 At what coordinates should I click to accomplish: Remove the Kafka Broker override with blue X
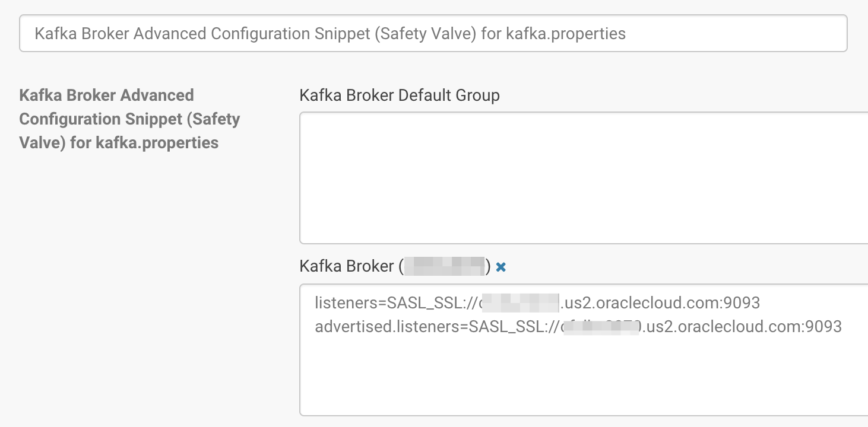[501, 267]
